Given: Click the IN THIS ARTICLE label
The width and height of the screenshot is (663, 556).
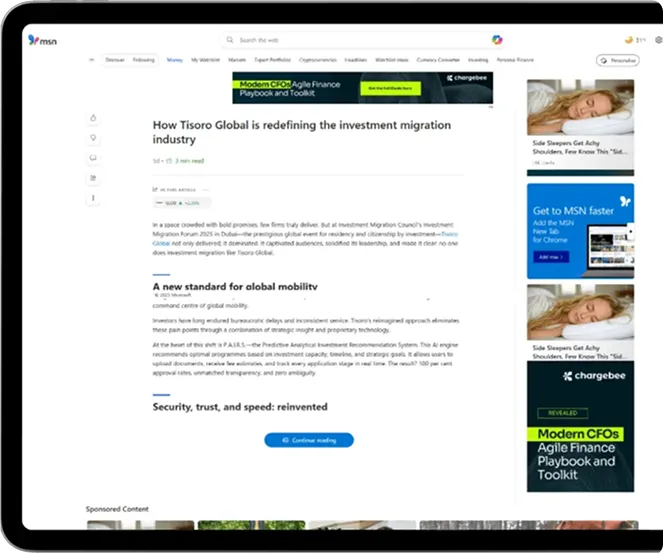Looking at the screenshot, I should 178,190.
